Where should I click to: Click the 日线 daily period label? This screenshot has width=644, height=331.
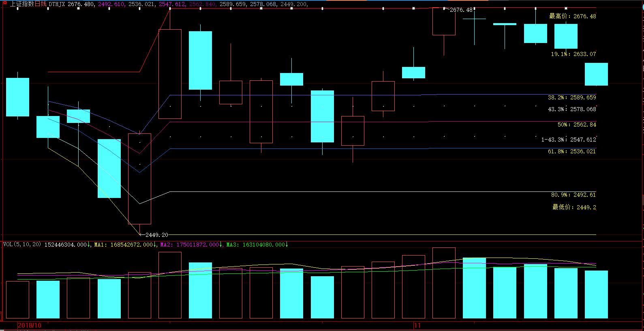pos(41,4)
